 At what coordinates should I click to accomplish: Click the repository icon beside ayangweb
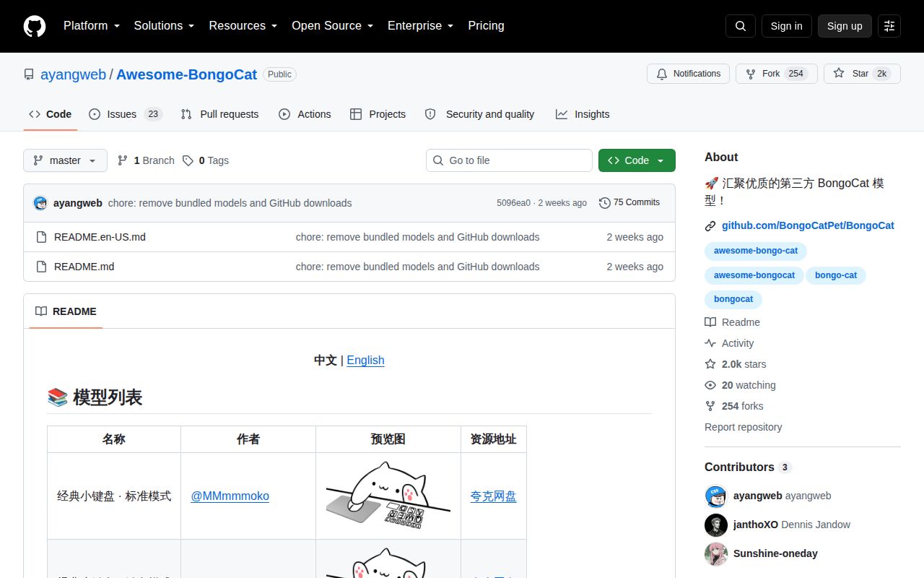coord(29,74)
